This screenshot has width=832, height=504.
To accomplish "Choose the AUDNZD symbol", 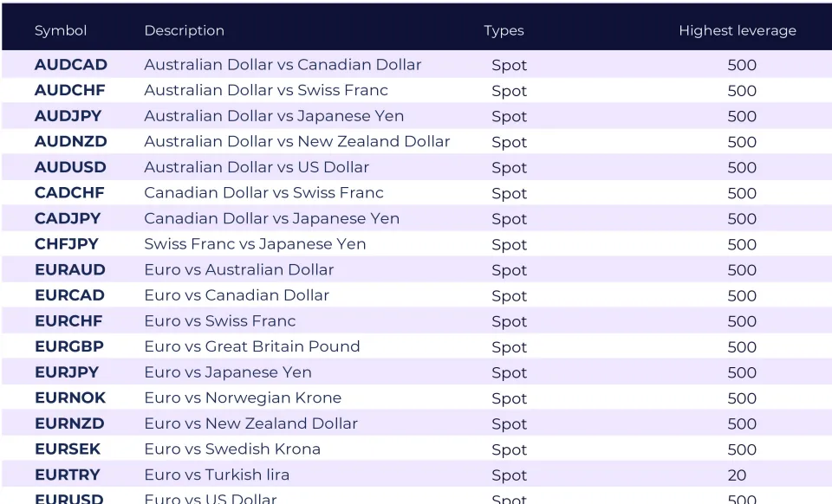I will pos(71,141).
